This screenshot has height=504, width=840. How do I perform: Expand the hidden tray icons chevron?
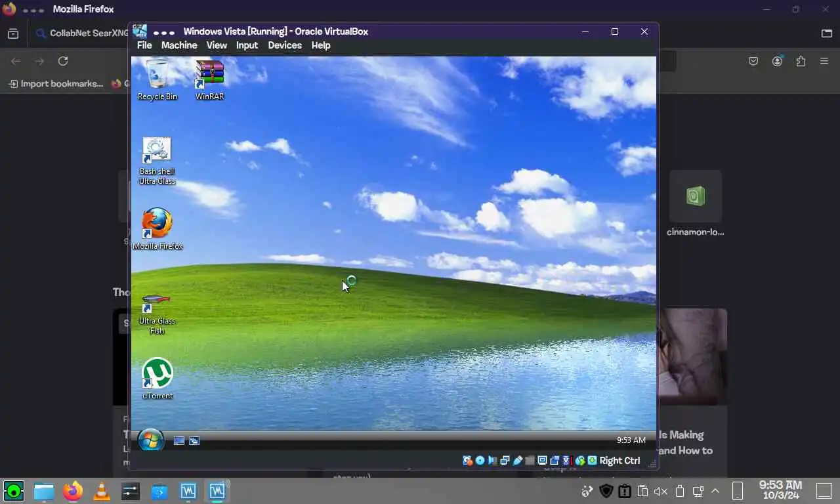coord(715,491)
